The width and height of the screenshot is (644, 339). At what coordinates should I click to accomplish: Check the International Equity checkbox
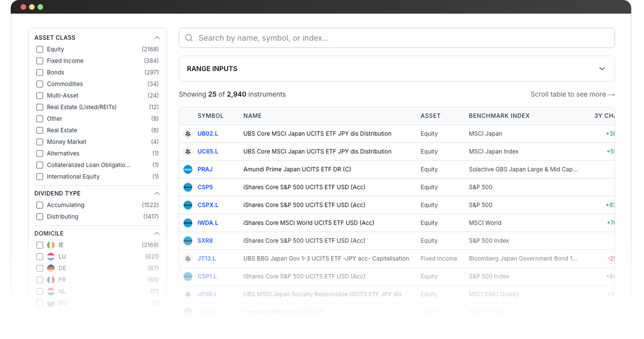tap(39, 177)
